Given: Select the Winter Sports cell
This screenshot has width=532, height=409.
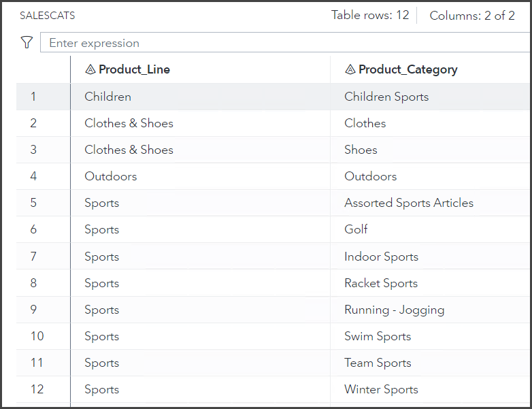Looking at the screenshot, I should [x=381, y=389].
